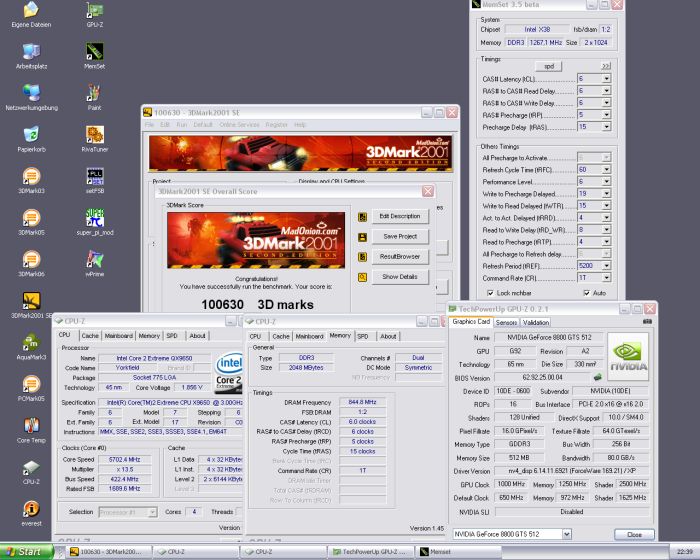This screenshot has width=700, height=560.
Task: Toggle the Lock mchbar checkbox in MemSet
Action: click(x=491, y=293)
